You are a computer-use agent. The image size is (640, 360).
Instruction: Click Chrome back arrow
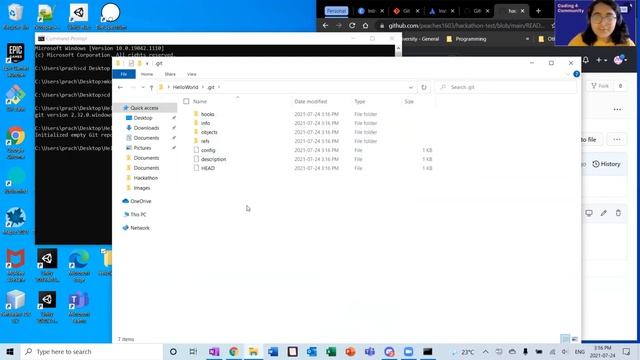click(x=325, y=25)
